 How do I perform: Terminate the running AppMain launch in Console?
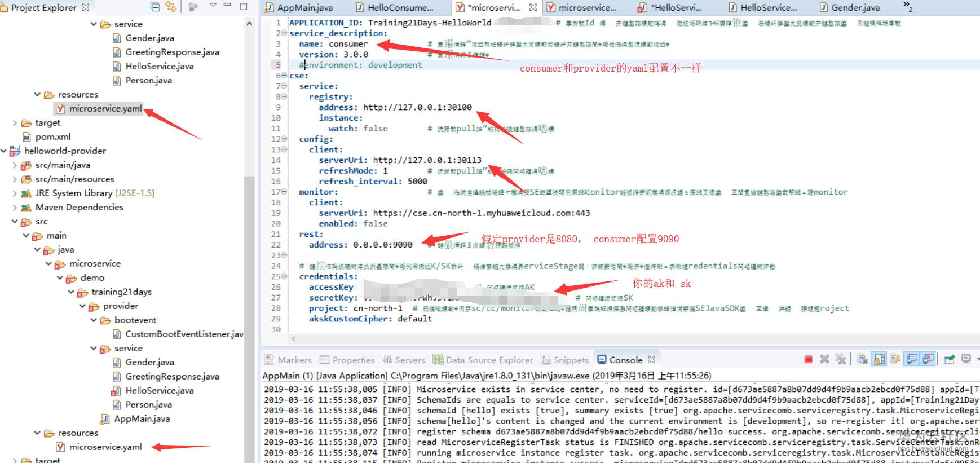tap(808, 359)
